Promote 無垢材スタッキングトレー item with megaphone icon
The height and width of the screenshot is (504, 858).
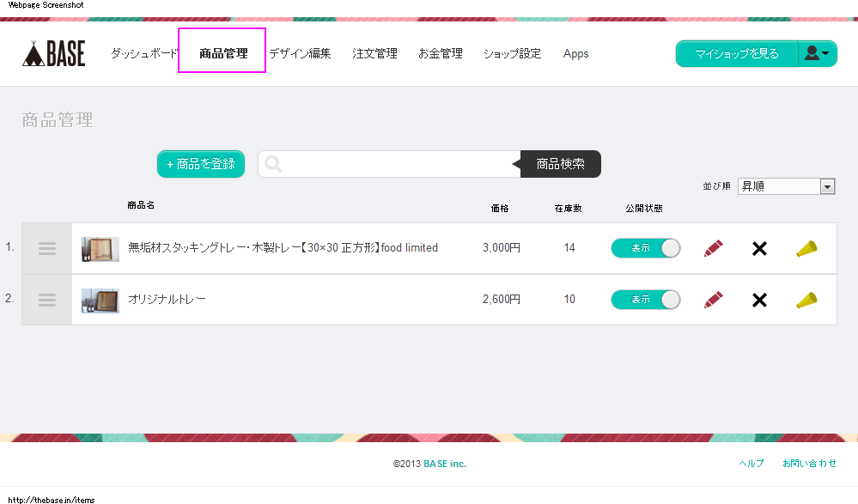[x=806, y=248]
